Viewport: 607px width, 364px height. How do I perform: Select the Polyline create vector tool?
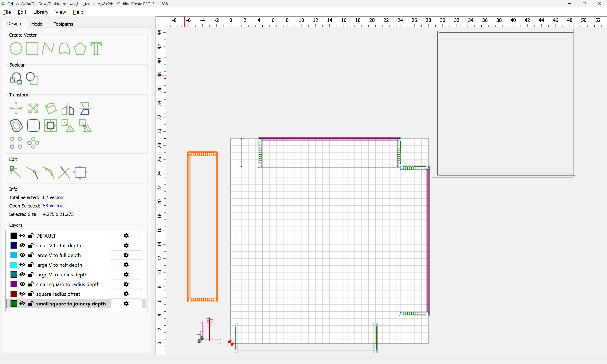coord(48,48)
